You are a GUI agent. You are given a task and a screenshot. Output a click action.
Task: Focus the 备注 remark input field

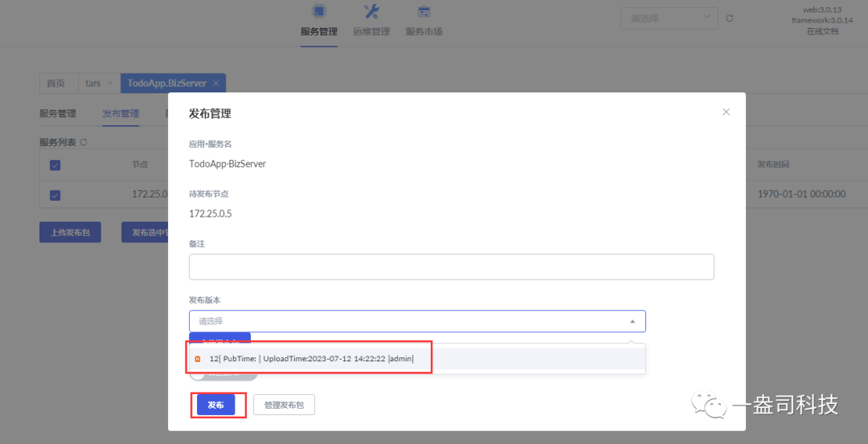click(x=451, y=267)
